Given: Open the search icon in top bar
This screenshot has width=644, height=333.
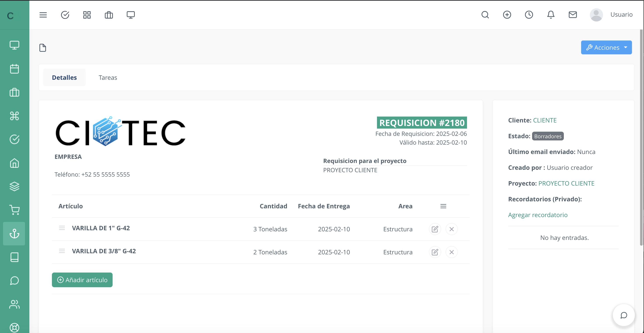Looking at the screenshot, I should (485, 15).
